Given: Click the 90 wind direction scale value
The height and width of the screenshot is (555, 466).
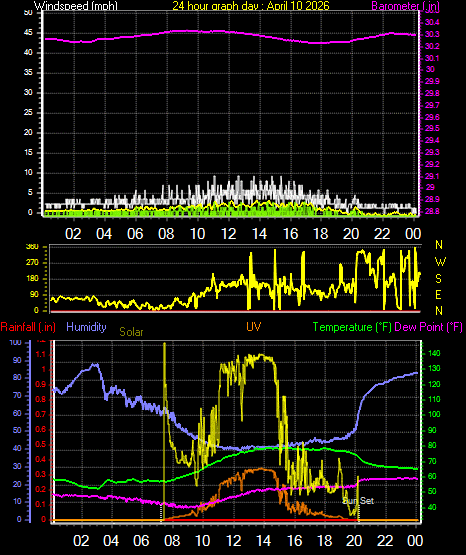Looking at the screenshot, I should (34, 294).
